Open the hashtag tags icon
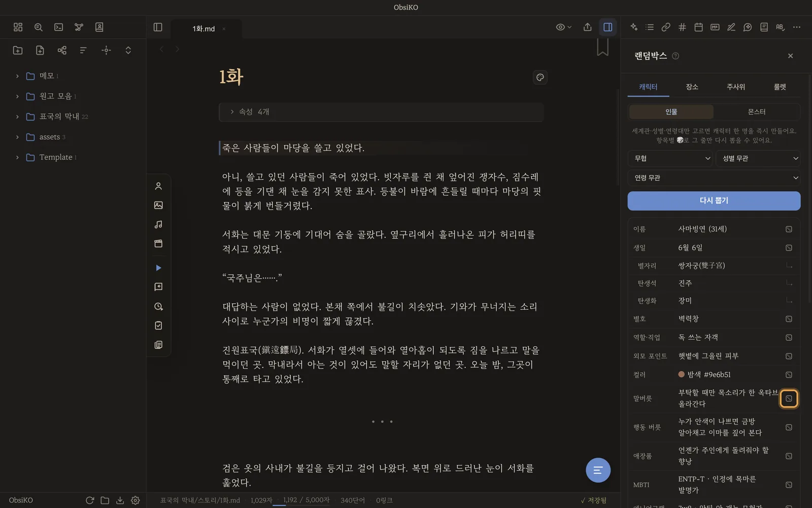812x508 pixels. (x=682, y=27)
